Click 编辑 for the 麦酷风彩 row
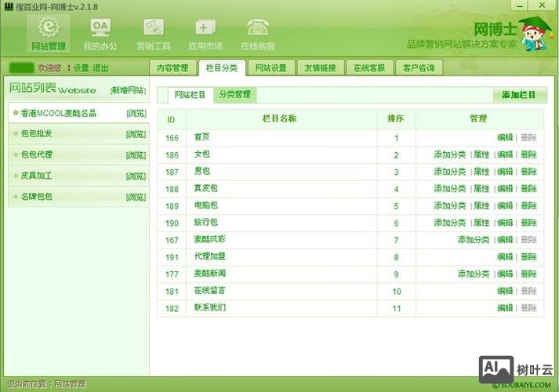The width and height of the screenshot is (559, 392). (505, 240)
